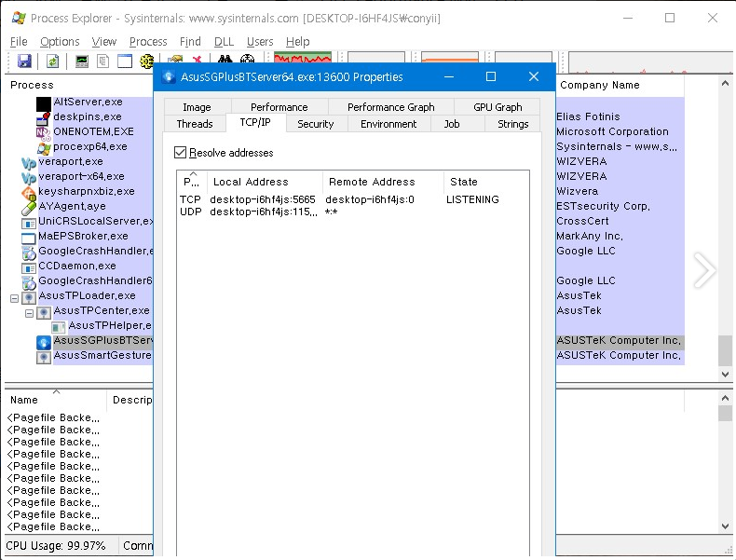Collapse the AsusTPCenter.exe tree node

click(x=30, y=311)
